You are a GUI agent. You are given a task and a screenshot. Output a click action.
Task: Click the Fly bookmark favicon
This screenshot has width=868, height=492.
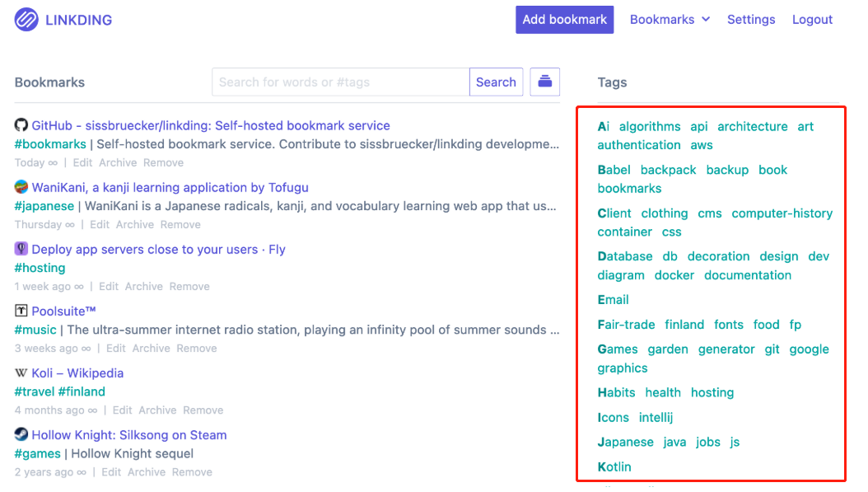(x=21, y=249)
